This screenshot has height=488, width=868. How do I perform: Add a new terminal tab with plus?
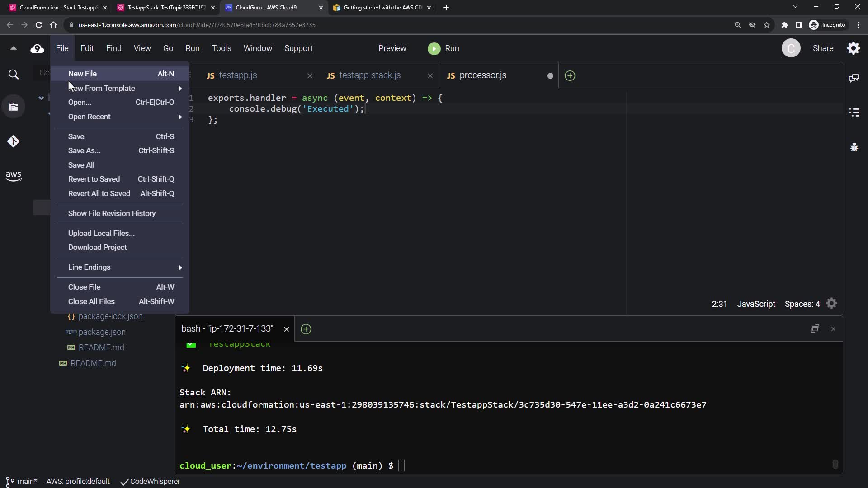[306, 329]
